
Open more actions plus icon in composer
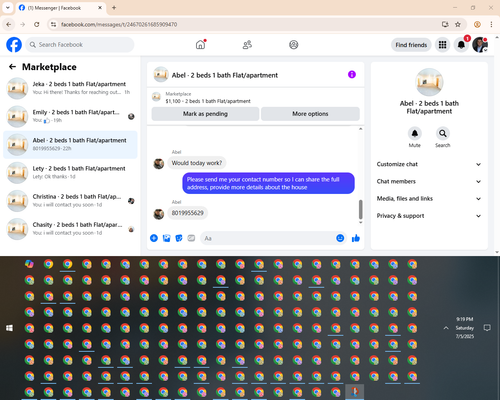(x=154, y=238)
